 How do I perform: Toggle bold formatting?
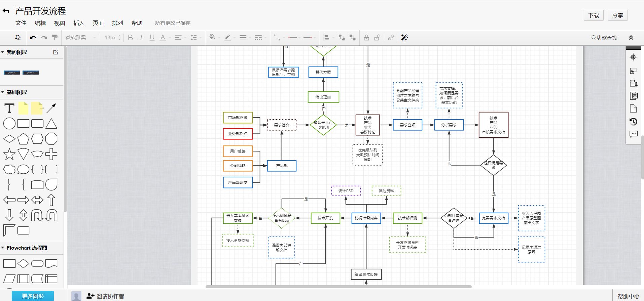point(131,38)
